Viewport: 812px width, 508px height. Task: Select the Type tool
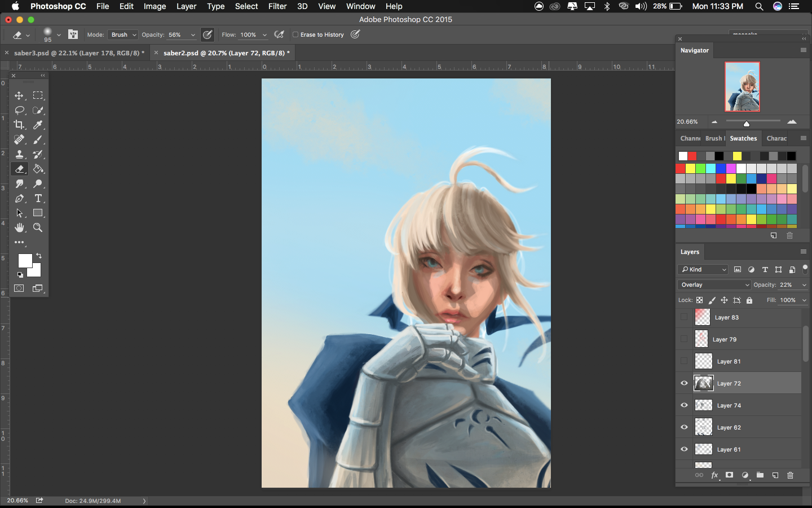(x=38, y=198)
